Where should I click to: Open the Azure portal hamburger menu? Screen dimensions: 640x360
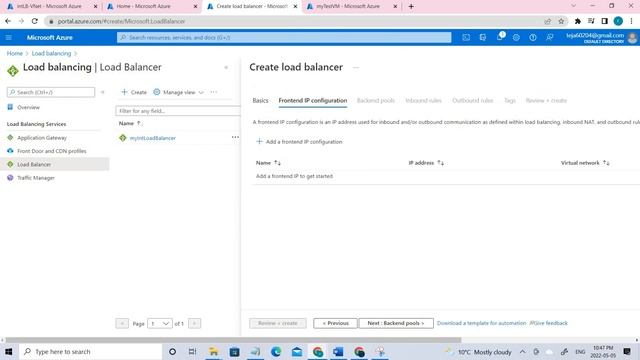click(x=9, y=38)
